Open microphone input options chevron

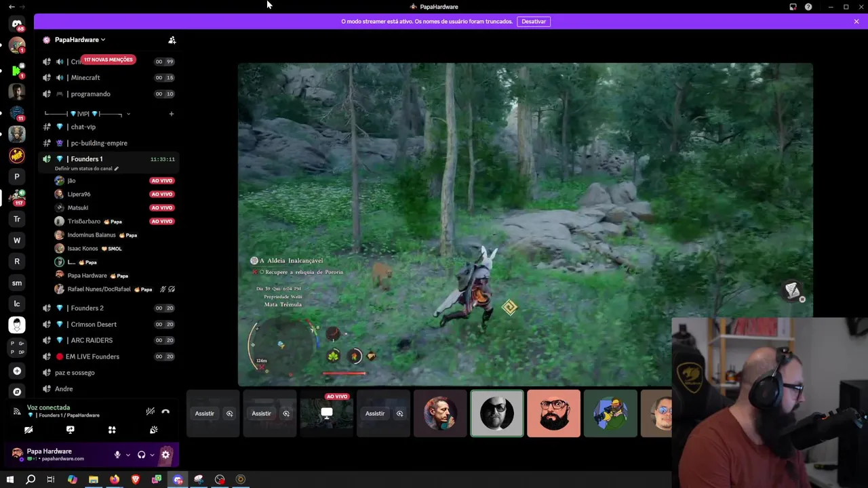point(127,455)
